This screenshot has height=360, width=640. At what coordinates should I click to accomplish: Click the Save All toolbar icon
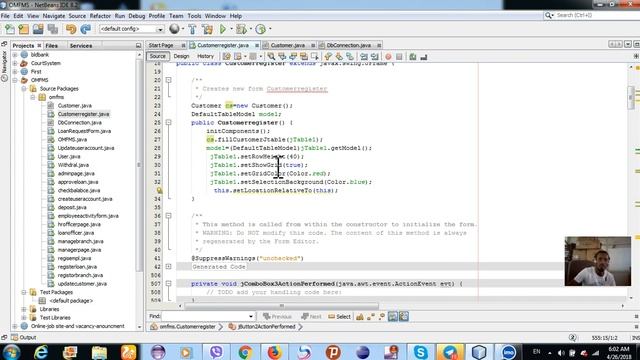[x=53, y=29]
